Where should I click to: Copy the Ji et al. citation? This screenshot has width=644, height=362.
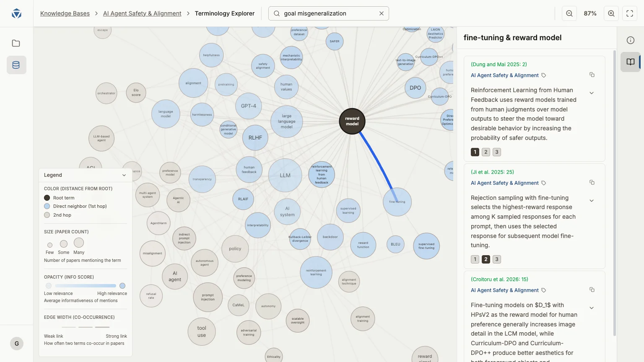click(x=592, y=182)
